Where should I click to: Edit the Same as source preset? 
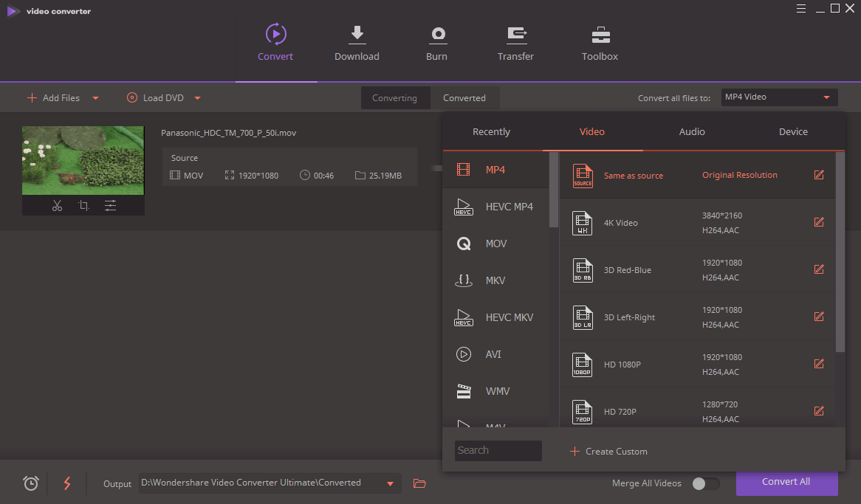tap(819, 175)
